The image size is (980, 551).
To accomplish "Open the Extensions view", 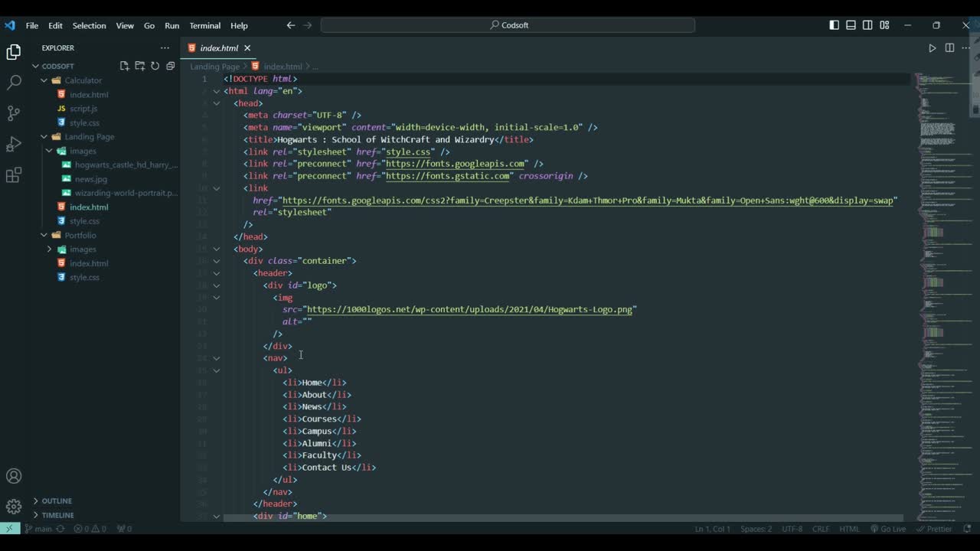I will [14, 175].
